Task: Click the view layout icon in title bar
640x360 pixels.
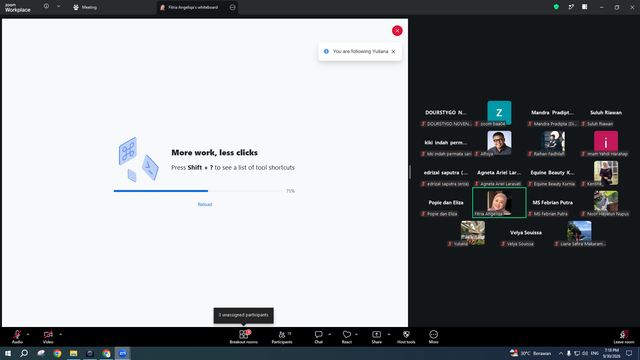Action: coord(585,7)
